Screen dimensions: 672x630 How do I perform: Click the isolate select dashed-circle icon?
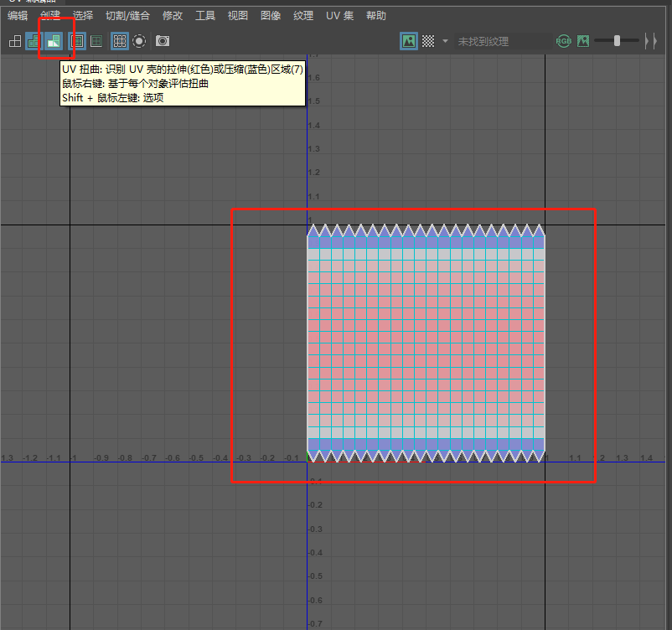tap(139, 41)
